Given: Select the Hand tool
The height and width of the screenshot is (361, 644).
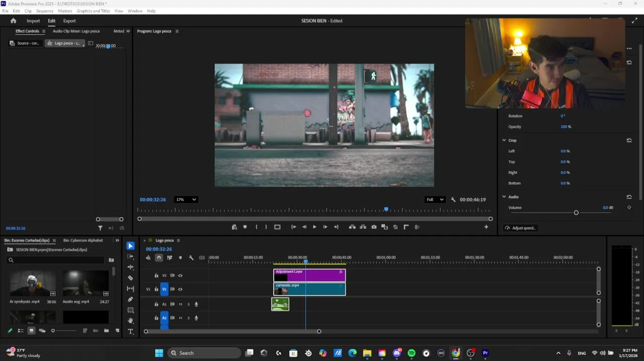Looking at the screenshot, I should 131,321.
